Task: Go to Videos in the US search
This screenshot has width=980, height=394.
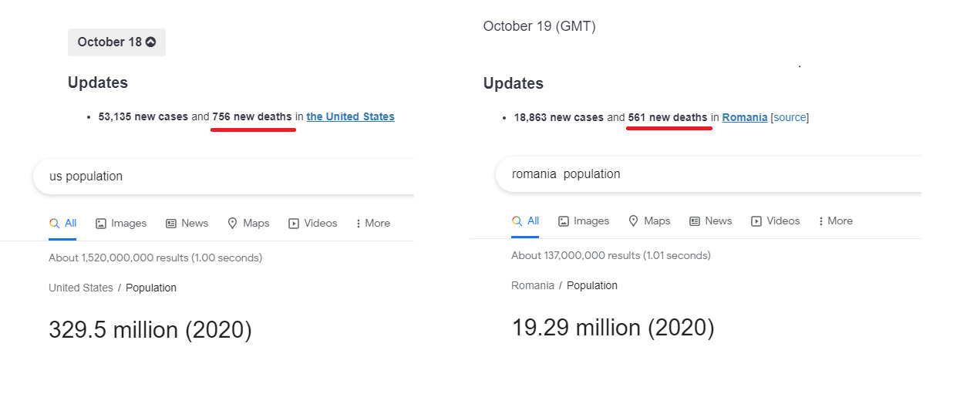Action: coord(313,223)
